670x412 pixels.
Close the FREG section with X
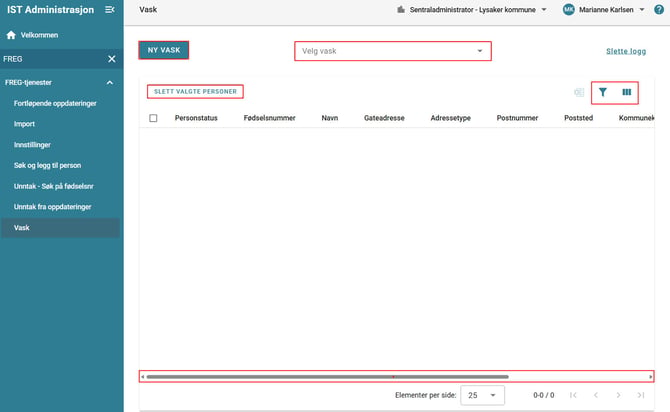point(112,59)
